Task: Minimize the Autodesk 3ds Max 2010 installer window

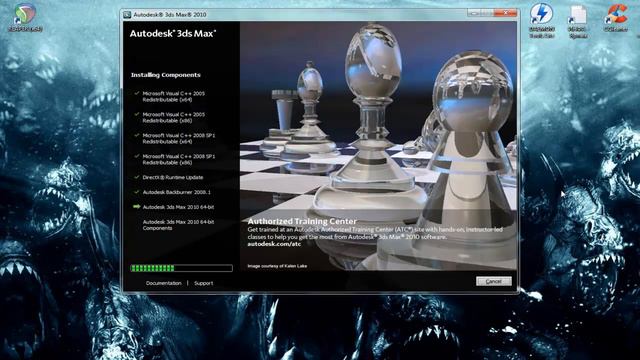Action: (x=474, y=13)
